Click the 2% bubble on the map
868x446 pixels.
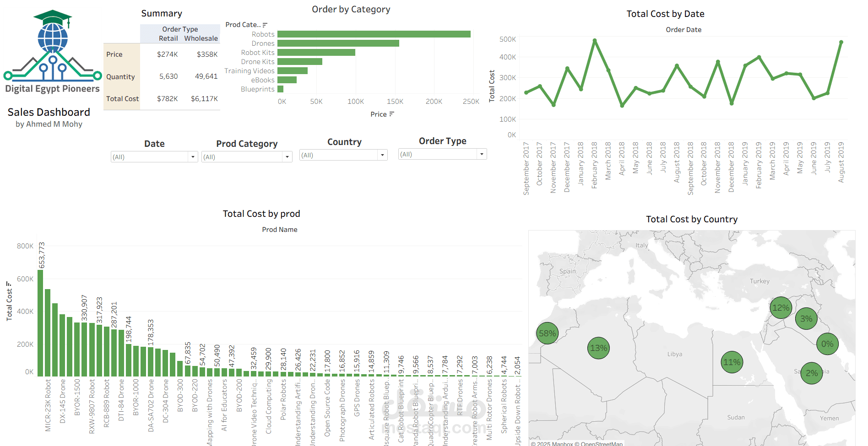click(812, 373)
